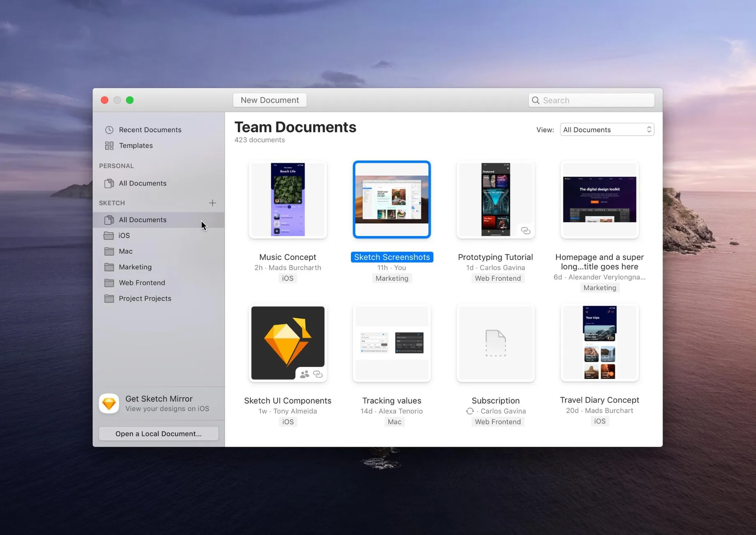Click the Personal All Documents icon
Screen dimensions: 756x535
(109, 183)
